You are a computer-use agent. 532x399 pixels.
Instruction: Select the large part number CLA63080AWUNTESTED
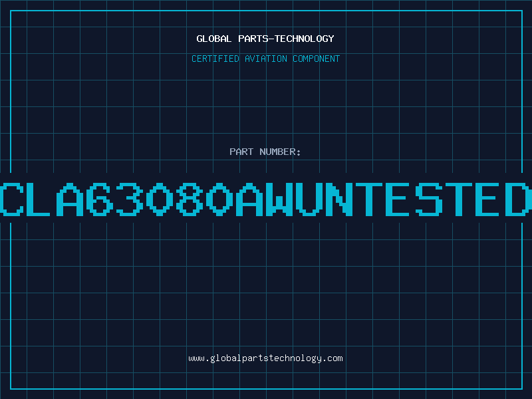(266, 199)
